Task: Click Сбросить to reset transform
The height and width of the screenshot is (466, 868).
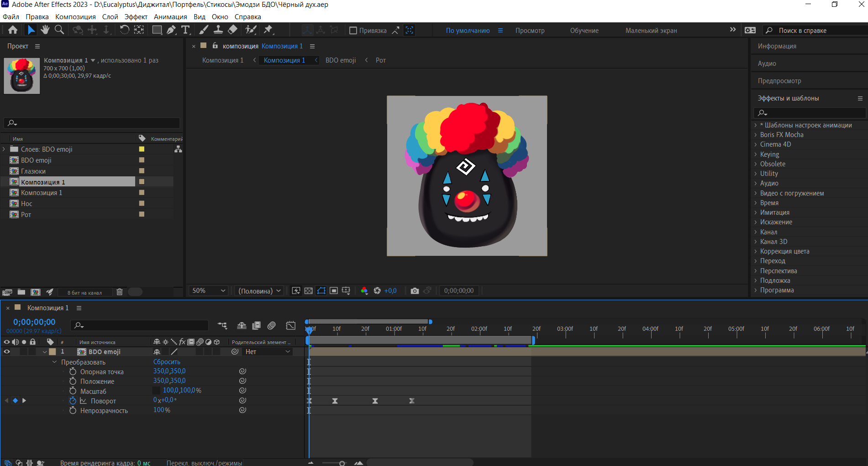Action: click(167, 362)
